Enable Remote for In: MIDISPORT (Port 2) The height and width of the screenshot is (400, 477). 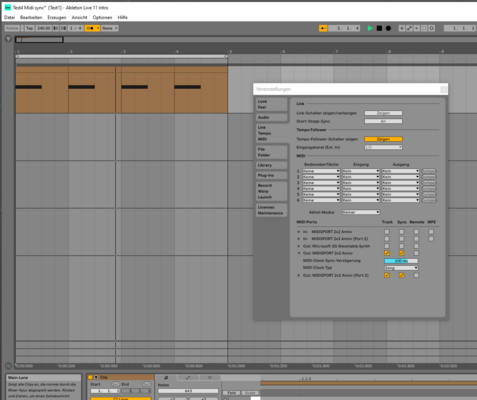pos(416,239)
